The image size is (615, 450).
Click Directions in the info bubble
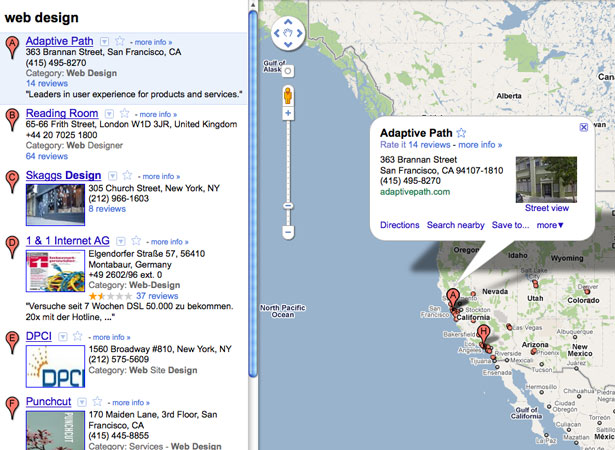pos(400,225)
